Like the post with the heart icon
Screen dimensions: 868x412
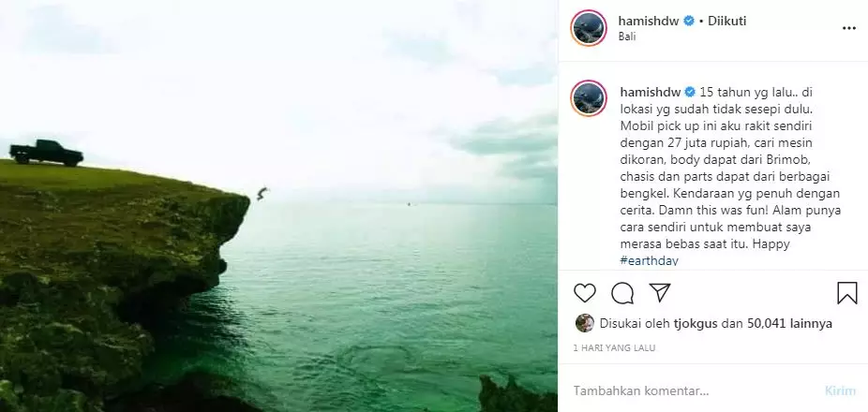point(585,292)
